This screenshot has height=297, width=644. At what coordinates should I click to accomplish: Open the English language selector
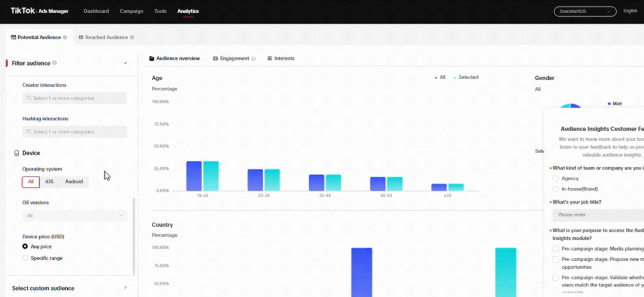630,11
